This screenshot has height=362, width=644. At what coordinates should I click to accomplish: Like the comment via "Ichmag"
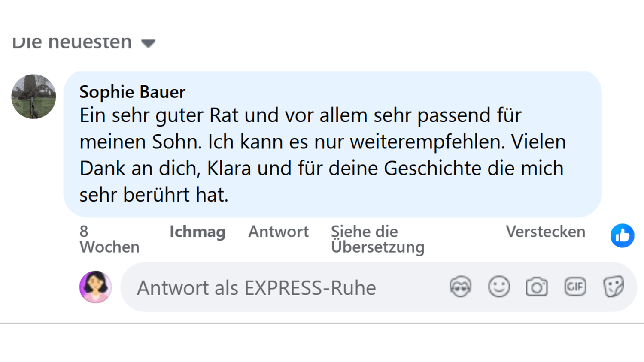click(x=197, y=232)
